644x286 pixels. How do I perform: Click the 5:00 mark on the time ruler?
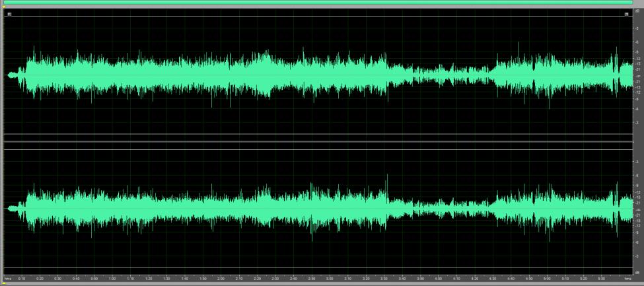(547, 279)
